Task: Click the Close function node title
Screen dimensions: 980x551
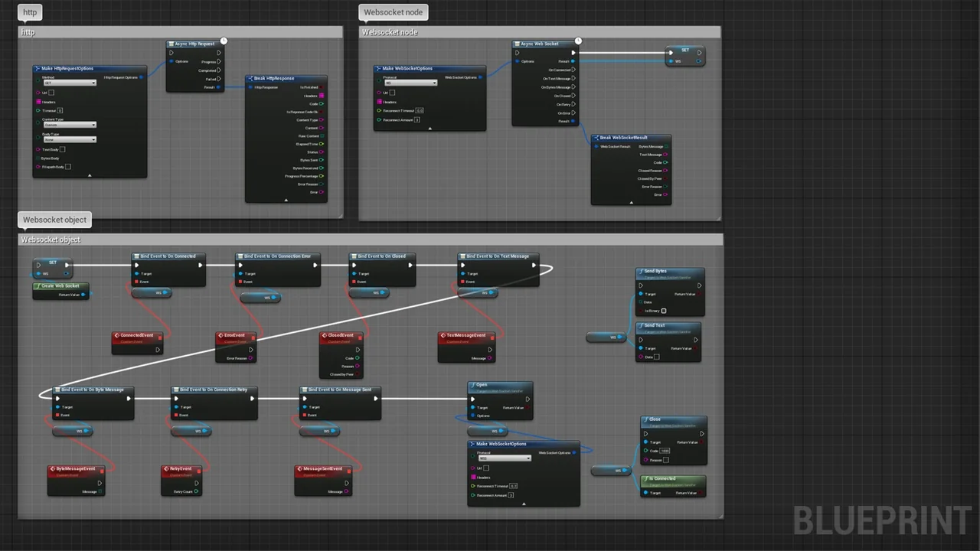Action: [x=655, y=419]
